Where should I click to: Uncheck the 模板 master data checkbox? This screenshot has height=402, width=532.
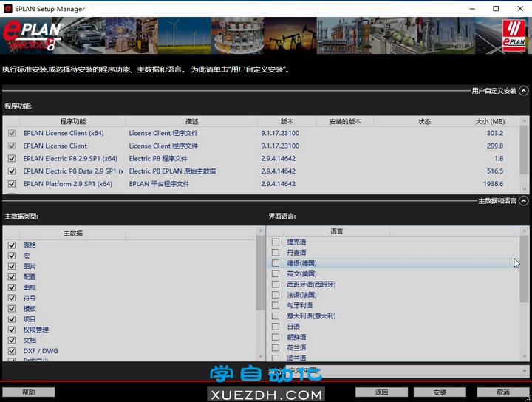[12, 308]
